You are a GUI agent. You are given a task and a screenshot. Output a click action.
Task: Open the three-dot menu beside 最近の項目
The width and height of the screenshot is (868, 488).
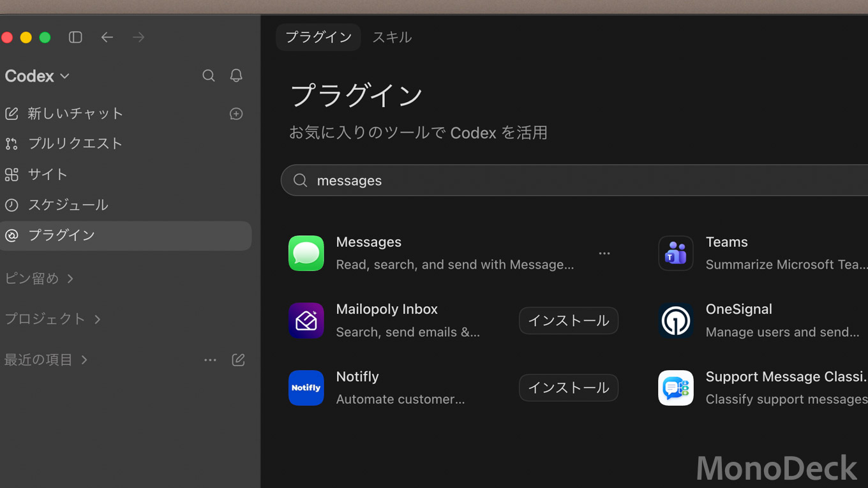click(210, 360)
